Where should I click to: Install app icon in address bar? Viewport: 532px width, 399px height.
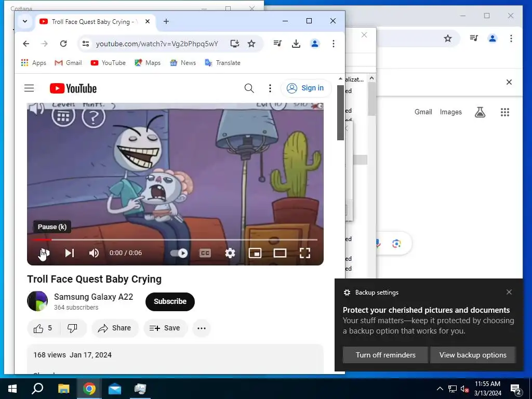(234, 44)
